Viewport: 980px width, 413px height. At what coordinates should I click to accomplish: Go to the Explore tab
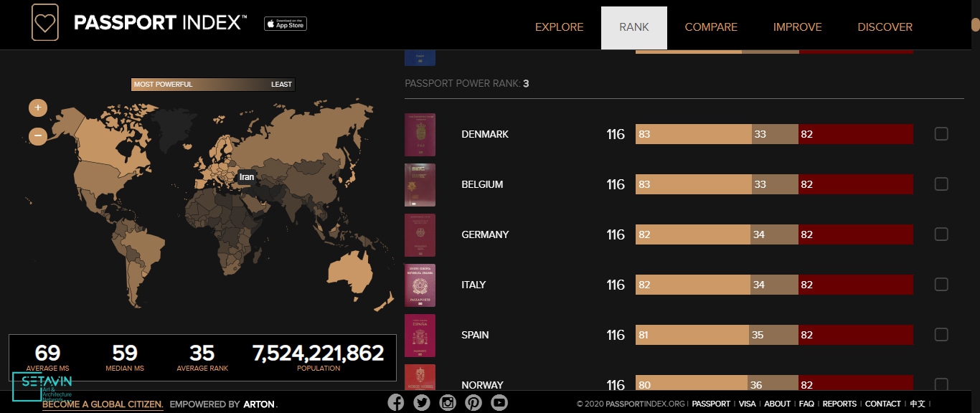pyautogui.click(x=560, y=27)
